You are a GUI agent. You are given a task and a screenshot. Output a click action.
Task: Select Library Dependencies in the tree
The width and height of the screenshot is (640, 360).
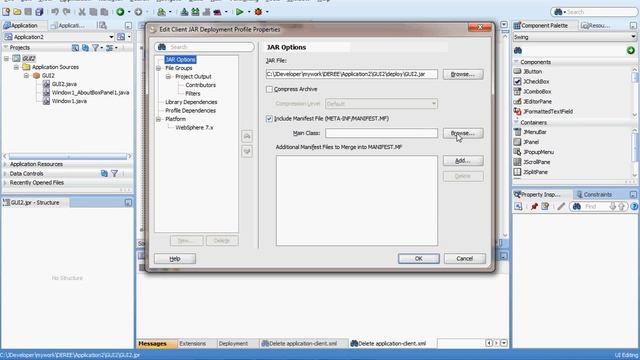click(191, 102)
